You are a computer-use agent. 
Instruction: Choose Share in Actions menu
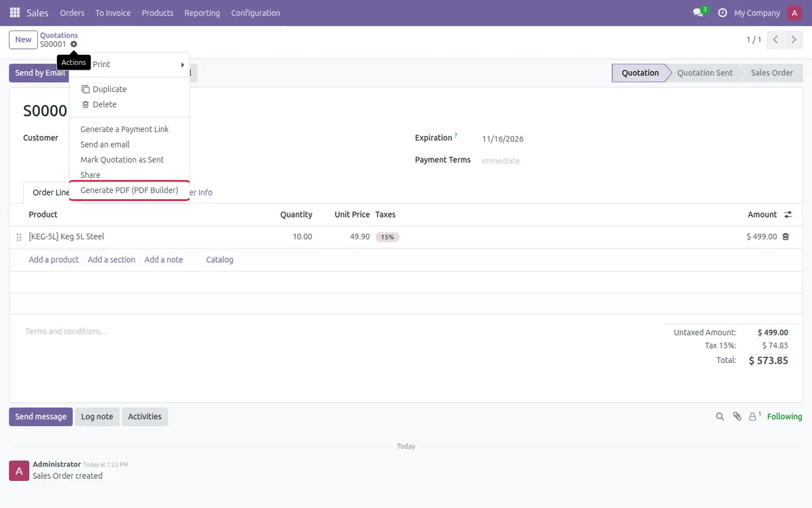[x=129, y=175]
